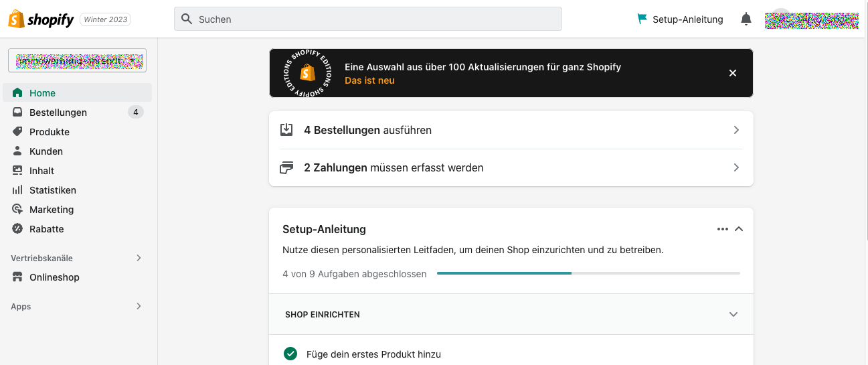Click the payment cards icon beside Zahlungen

(x=286, y=167)
